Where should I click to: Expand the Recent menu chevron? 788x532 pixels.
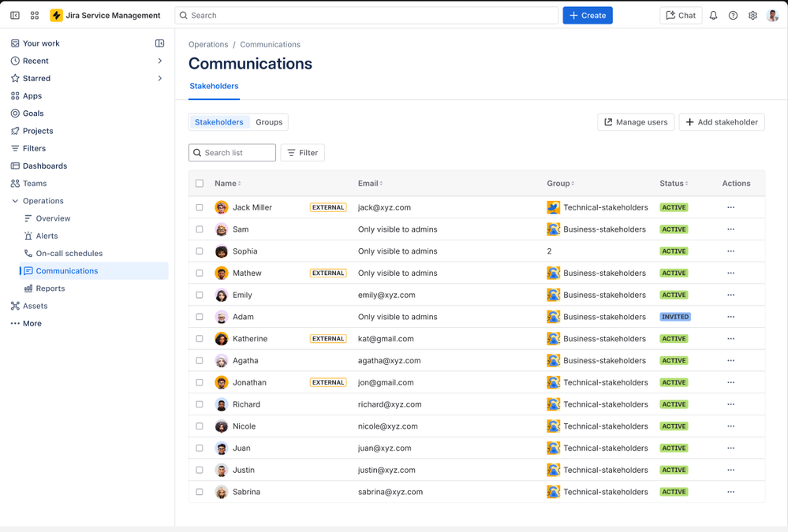(x=160, y=61)
